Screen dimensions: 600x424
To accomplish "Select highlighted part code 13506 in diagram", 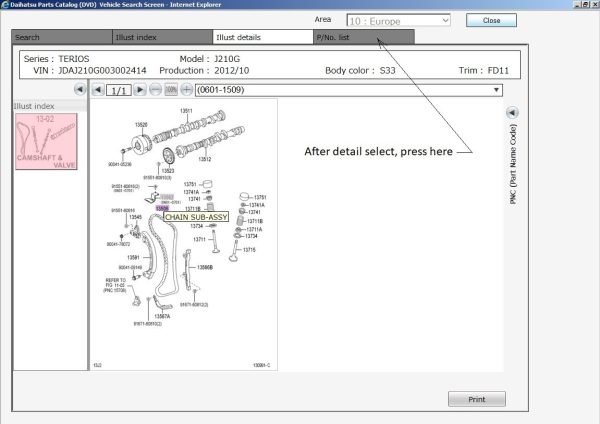I will (162, 208).
